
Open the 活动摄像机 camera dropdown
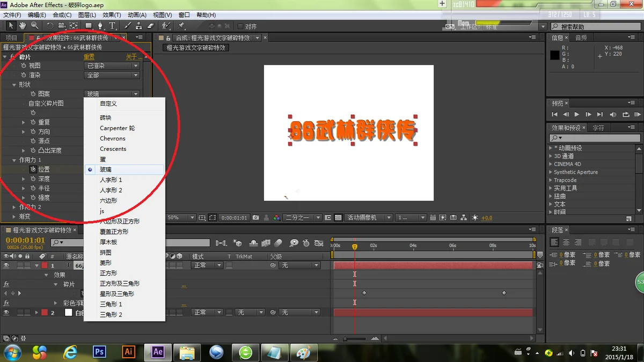click(368, 218)
